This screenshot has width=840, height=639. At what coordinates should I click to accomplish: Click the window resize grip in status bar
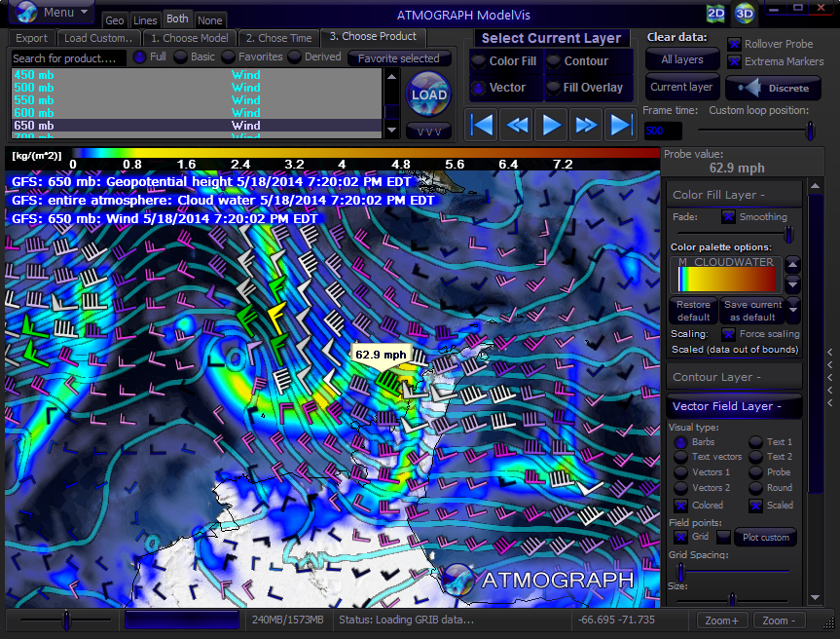tap(830, 622)
